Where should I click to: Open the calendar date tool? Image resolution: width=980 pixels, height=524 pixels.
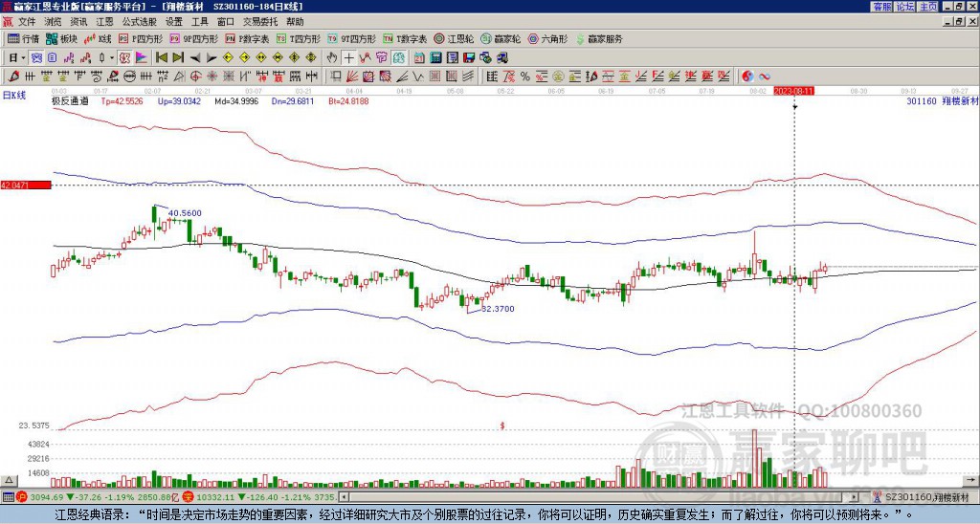point(419,58)
